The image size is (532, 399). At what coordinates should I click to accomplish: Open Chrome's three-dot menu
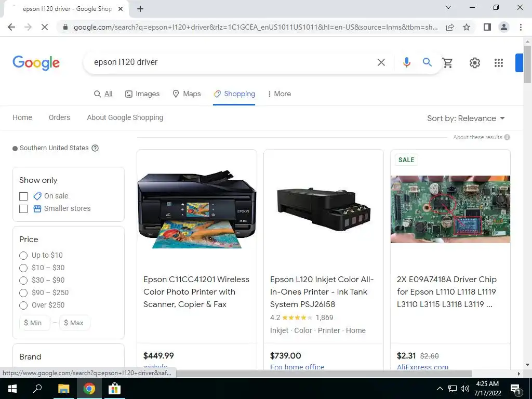(x=521, y=27)
